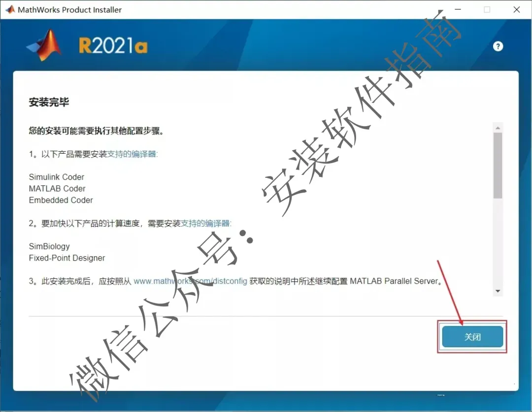
Task: Click the maximize button in the title bar
Action: tap(487, 9)
